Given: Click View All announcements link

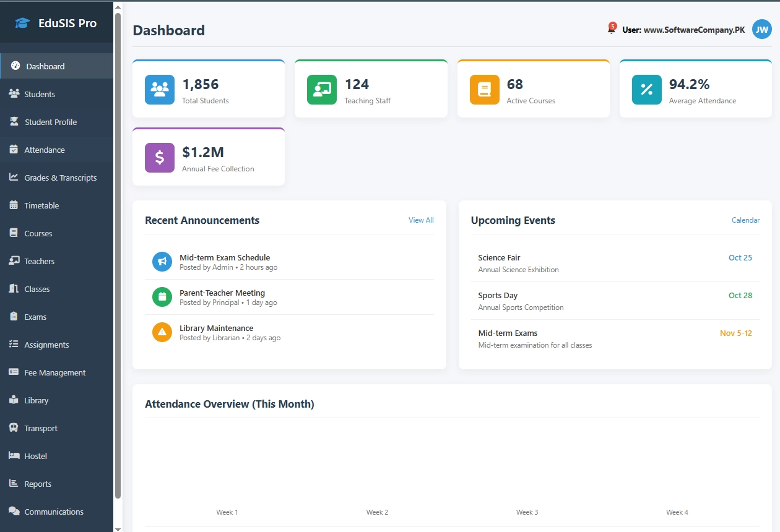Looking at the screenshot, I should click(421, 220).
